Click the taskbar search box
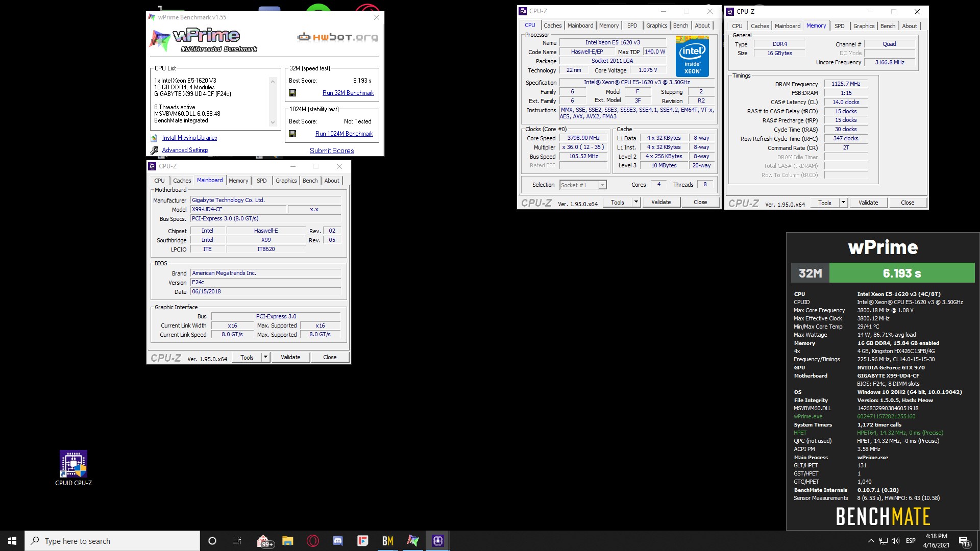Viewport: 980px width, 551px height. (112, 541)
